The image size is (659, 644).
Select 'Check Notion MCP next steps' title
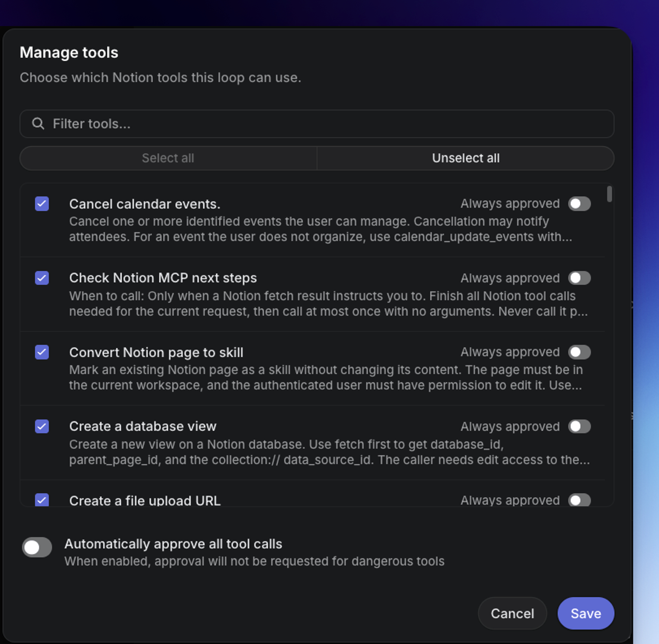(163, 278)
